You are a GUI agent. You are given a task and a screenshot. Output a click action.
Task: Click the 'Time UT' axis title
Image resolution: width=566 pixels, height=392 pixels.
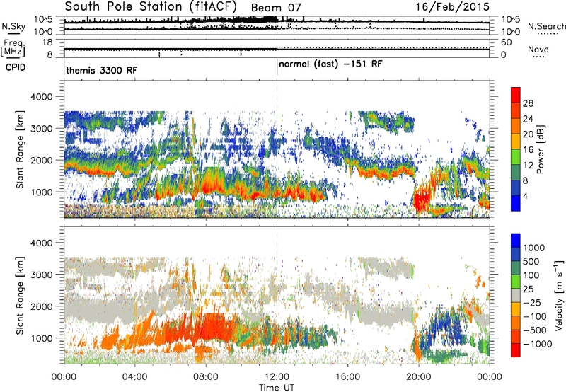(x=277, y=388)
